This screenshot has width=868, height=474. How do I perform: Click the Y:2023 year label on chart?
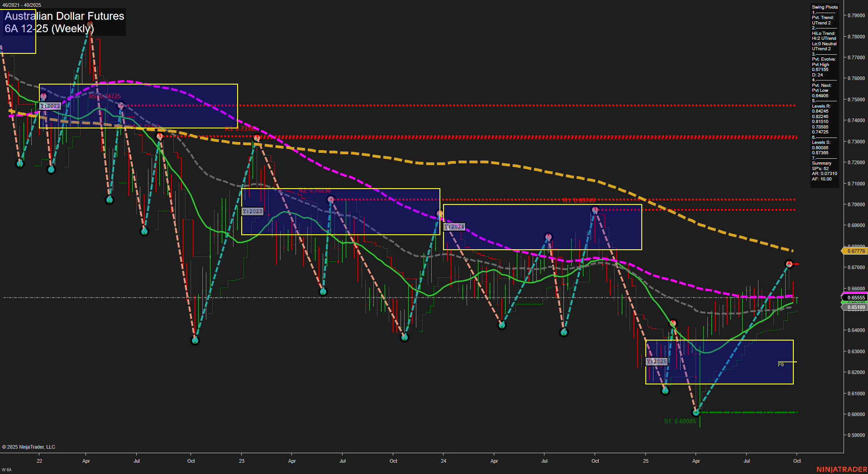click(x=253, y=211)
